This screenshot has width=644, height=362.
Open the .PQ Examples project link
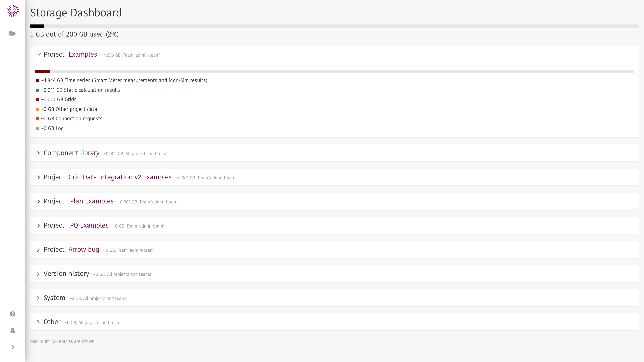pyautogui.click(x=89, y=225)
